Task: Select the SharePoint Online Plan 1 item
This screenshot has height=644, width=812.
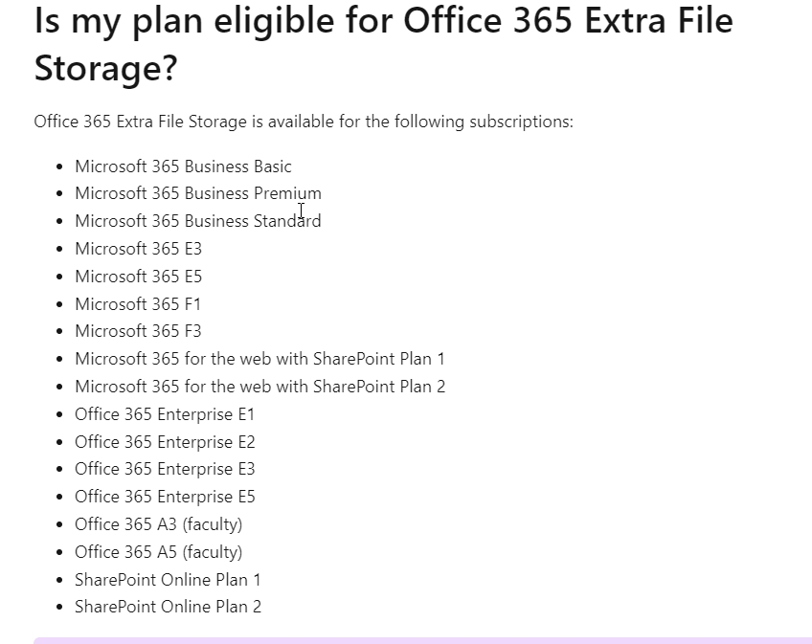Action: coord(168,580)
